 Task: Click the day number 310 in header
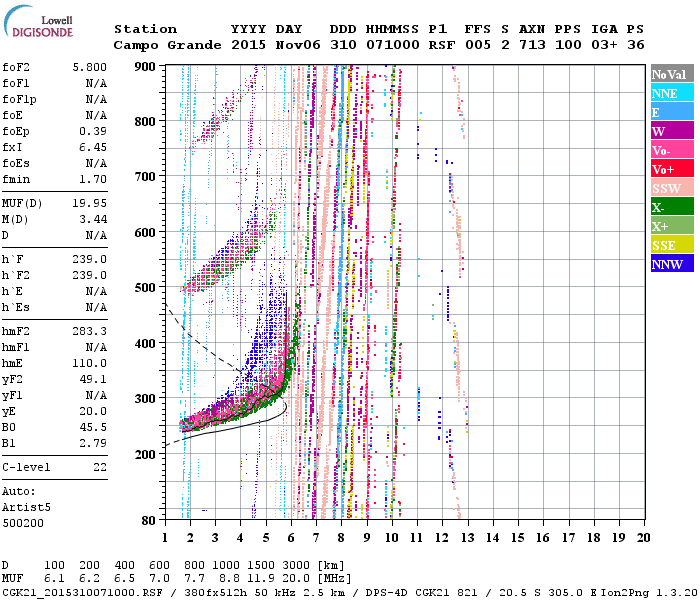coord(343,45)
